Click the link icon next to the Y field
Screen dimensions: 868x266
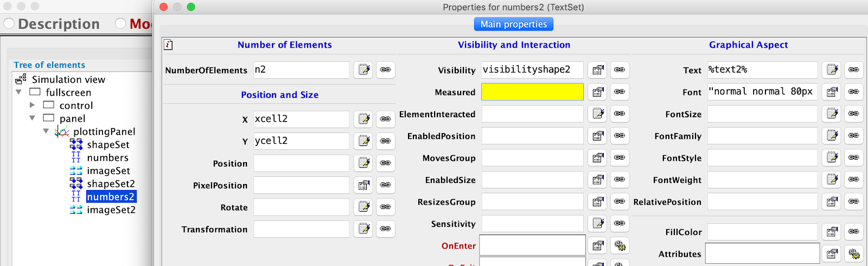point(385,141)
